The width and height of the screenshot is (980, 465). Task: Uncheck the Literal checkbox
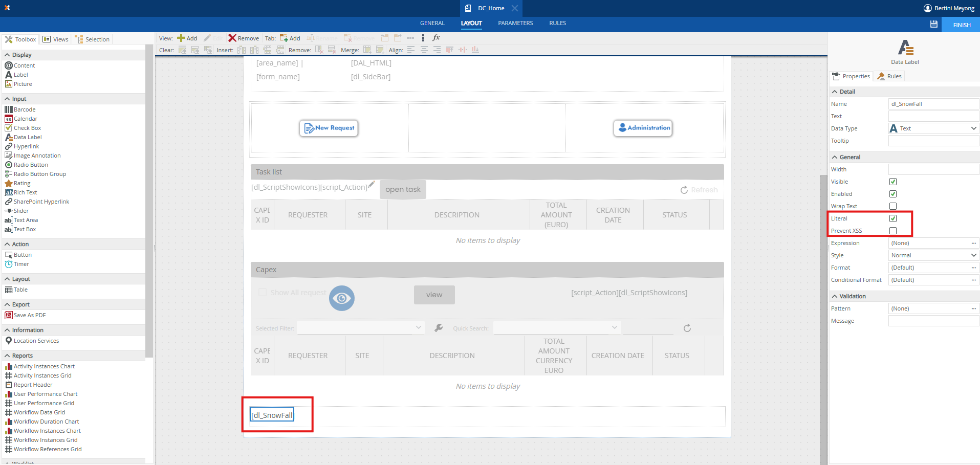892,218
